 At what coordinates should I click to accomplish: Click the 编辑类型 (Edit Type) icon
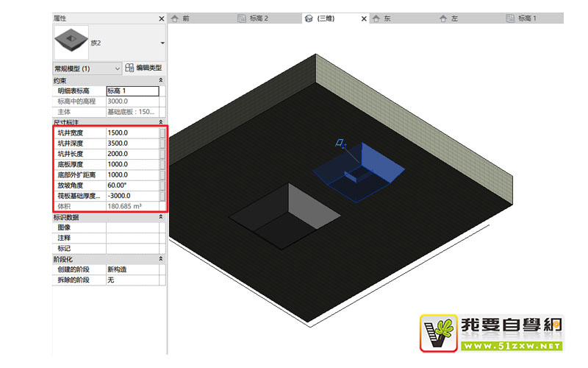tap(129, 68)
